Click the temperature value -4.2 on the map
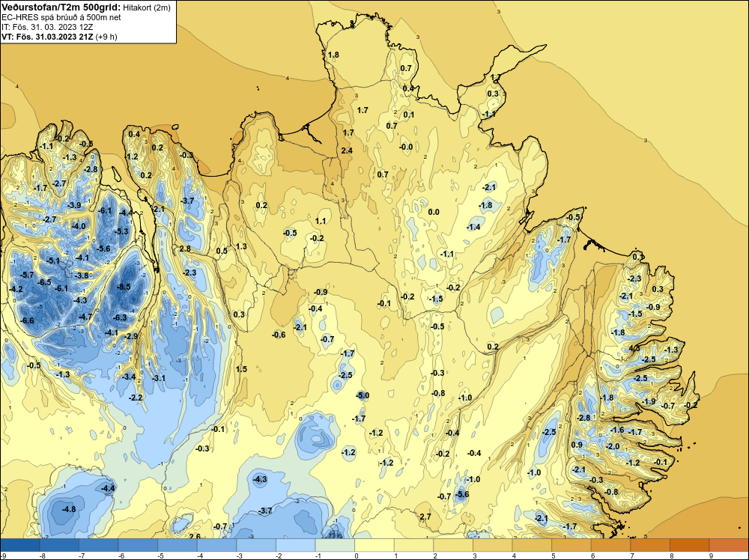The image size is (749, 560). (x=16, y=289)
